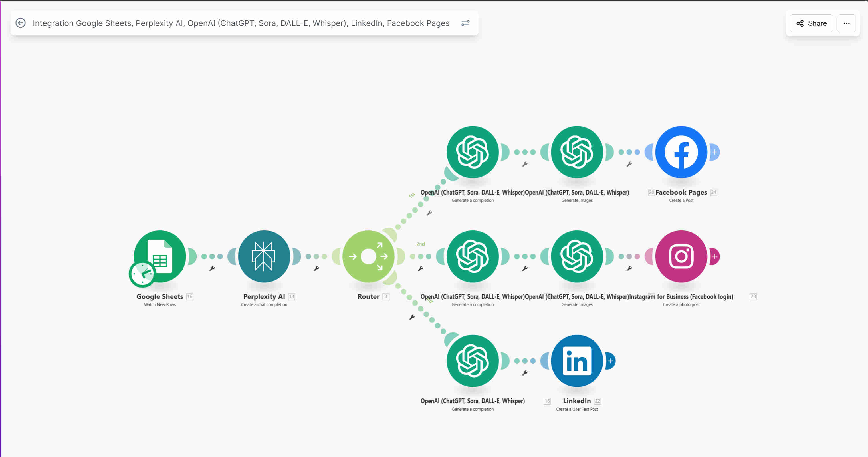Click the Facebook Pages module label
The height and width of the screenshot is (457, 868).
tap(681, 192)
